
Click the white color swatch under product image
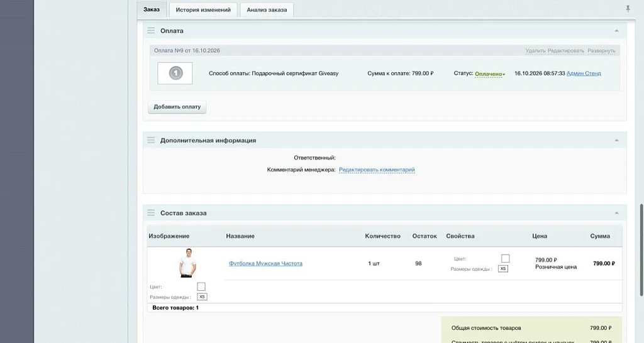tap(201, 286)
